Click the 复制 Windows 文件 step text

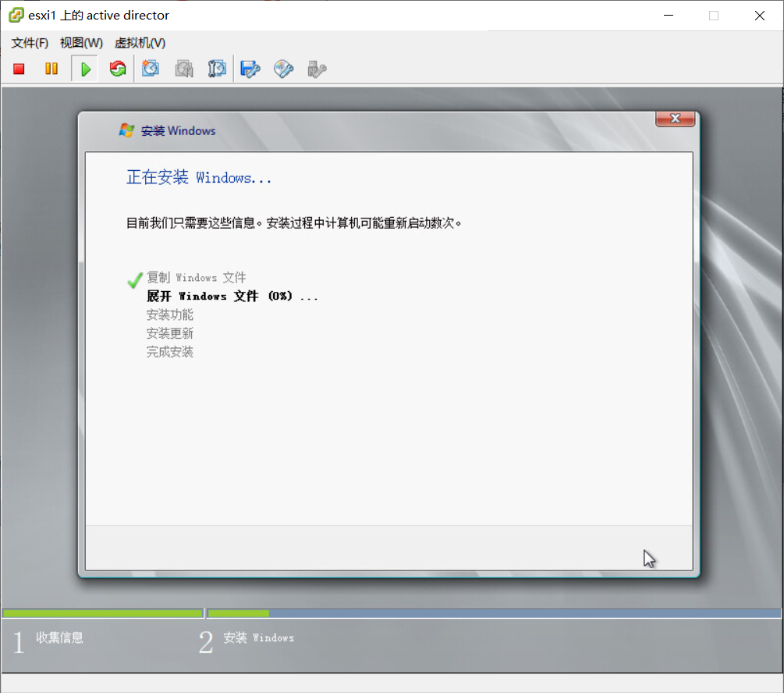196,277
